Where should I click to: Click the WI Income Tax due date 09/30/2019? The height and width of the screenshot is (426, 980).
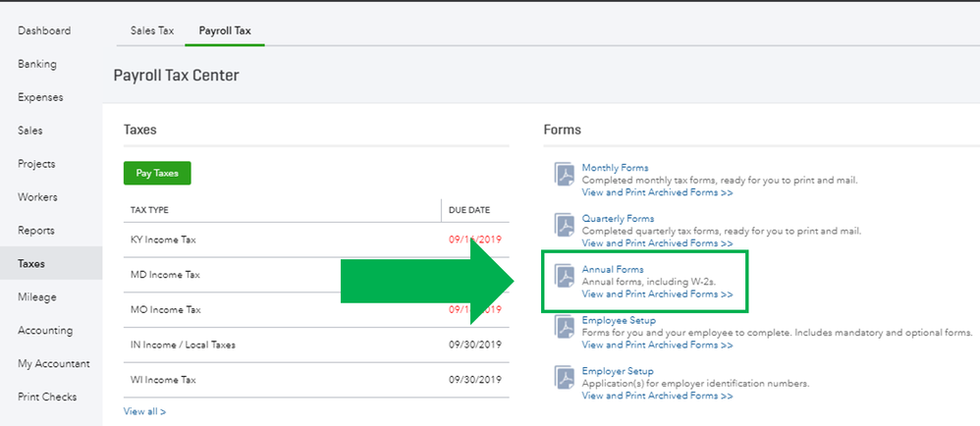[475, 379]
